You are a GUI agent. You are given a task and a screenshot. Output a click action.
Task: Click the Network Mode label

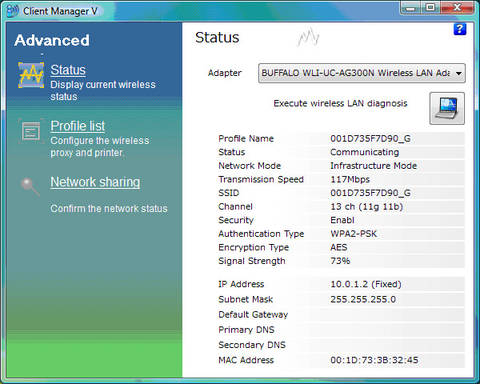pyautogui.click(x=250, y=166)
